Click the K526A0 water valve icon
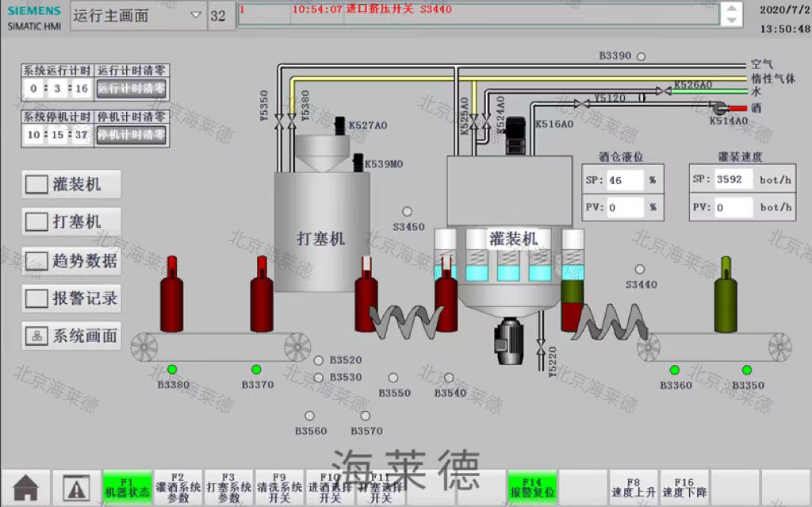The height and width of the screenshot is (507, 812). pyautogui.click(x=663, y=91)
